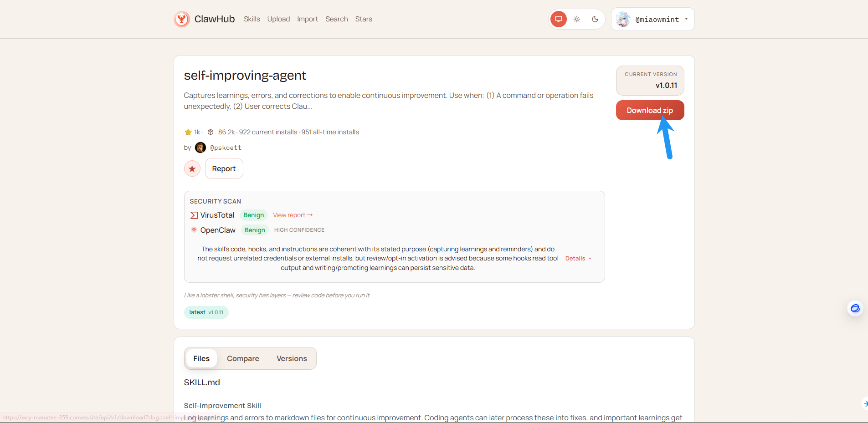Image resolution: width=868 pixels, height=423 pixels.
Task: Click the latest v1.0.11 version tag
Action: 206,312
